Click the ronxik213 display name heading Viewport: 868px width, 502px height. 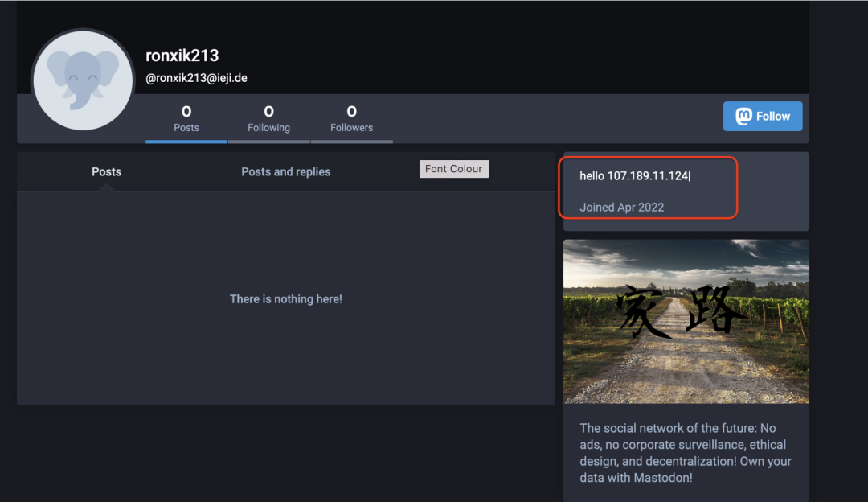pos(182,56)
